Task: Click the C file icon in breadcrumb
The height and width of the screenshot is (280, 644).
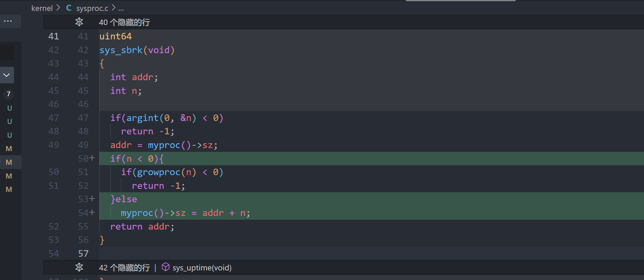Action: pos(69,8)
